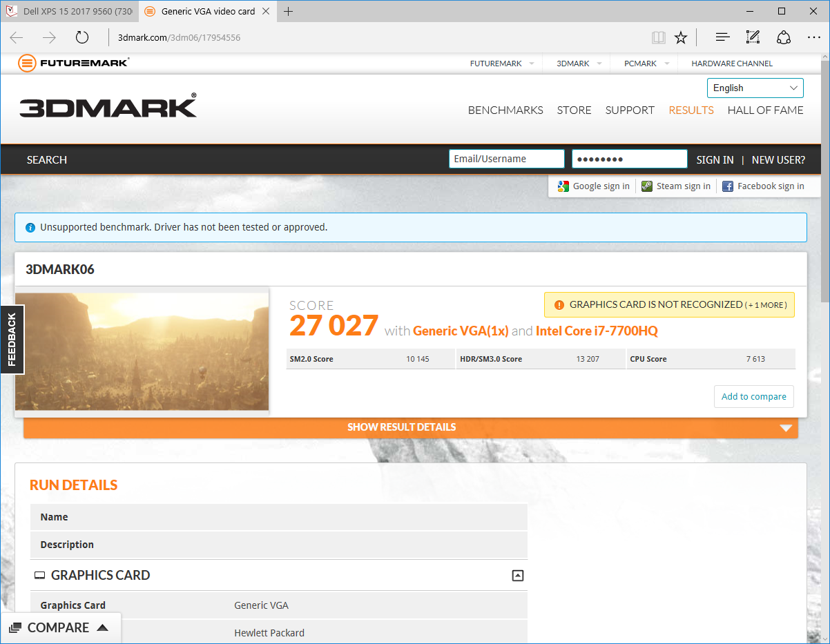Close the Generic VGA video card tab
The image size is (830, 644).
(267, 11)
